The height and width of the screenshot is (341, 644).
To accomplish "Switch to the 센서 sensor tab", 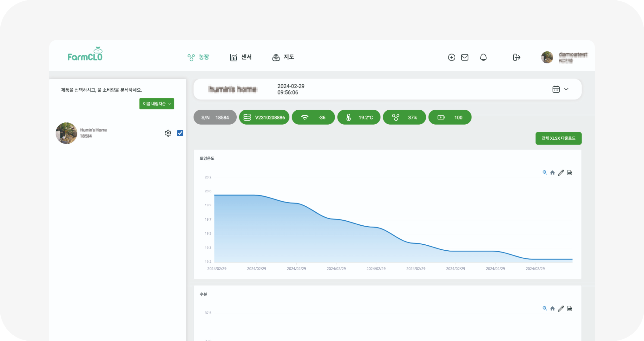I will click(x=241, y=57).
